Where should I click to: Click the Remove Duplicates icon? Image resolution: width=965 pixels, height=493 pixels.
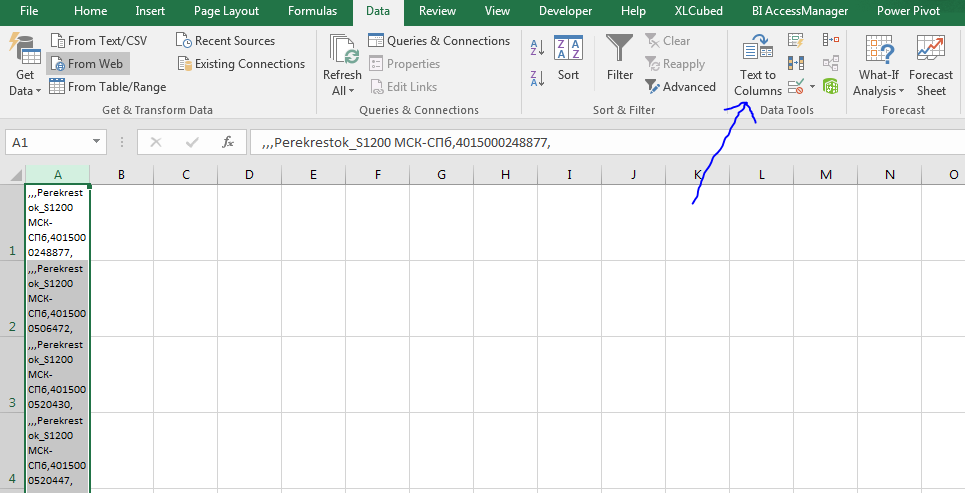(x=796, y=63)
